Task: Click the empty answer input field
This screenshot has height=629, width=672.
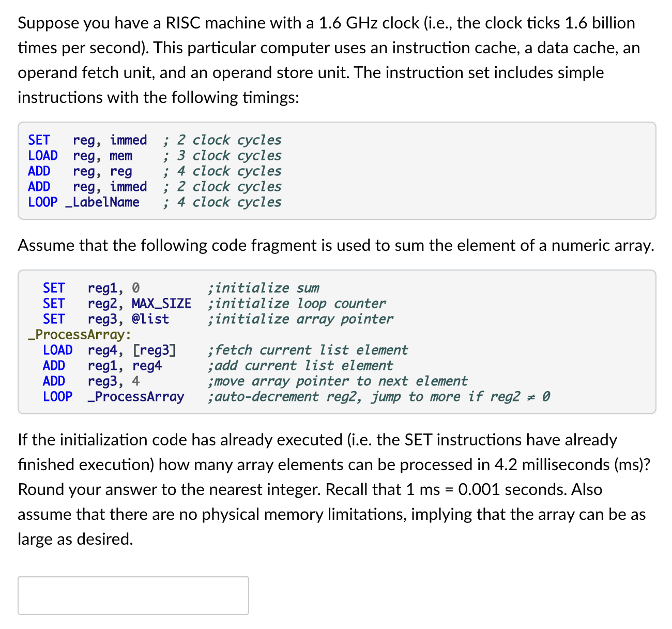Action: click(133, 595)
